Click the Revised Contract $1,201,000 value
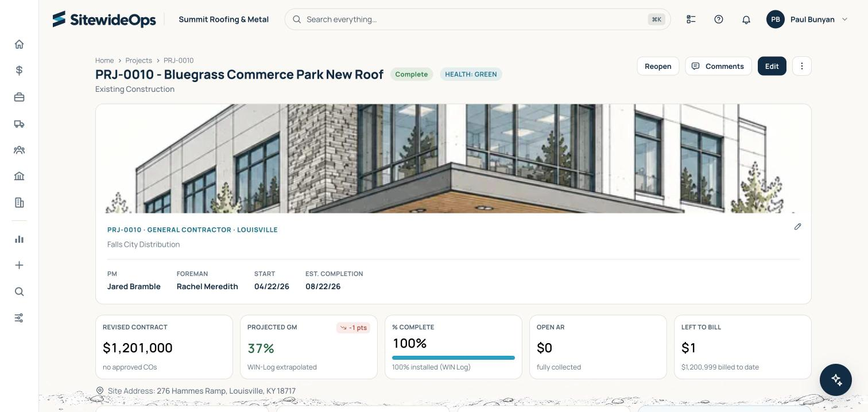This screenshot has height=412, width=868. [138, 348]
